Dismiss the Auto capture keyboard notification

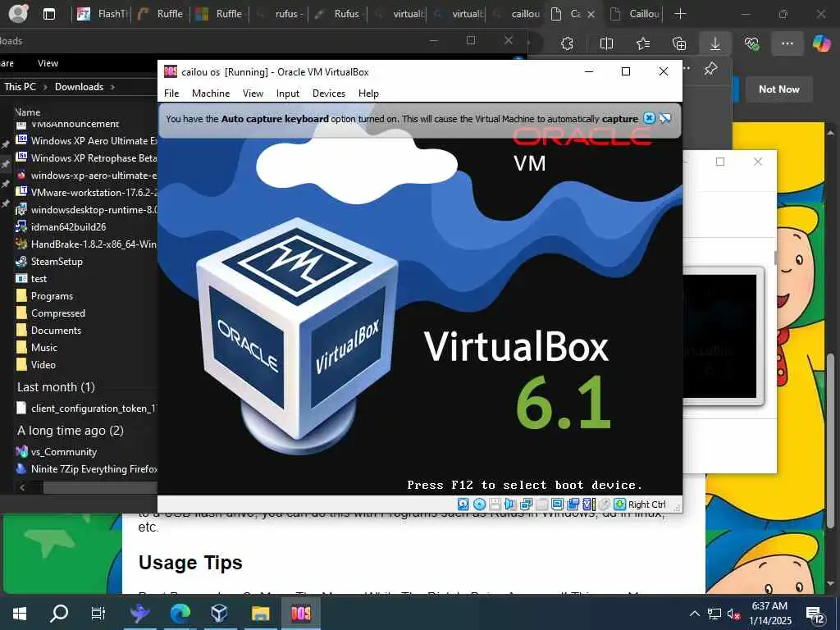649,118
